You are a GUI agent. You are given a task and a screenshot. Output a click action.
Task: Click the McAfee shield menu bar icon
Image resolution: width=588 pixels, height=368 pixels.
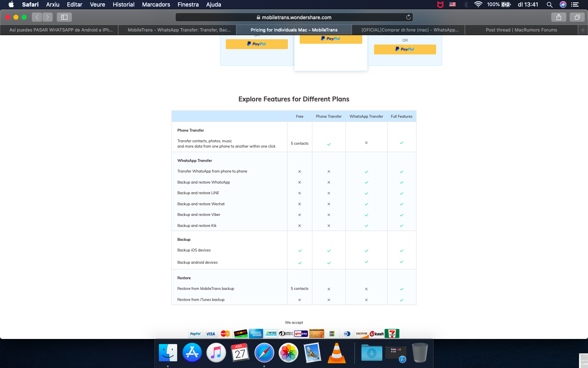tap(440, 4)
